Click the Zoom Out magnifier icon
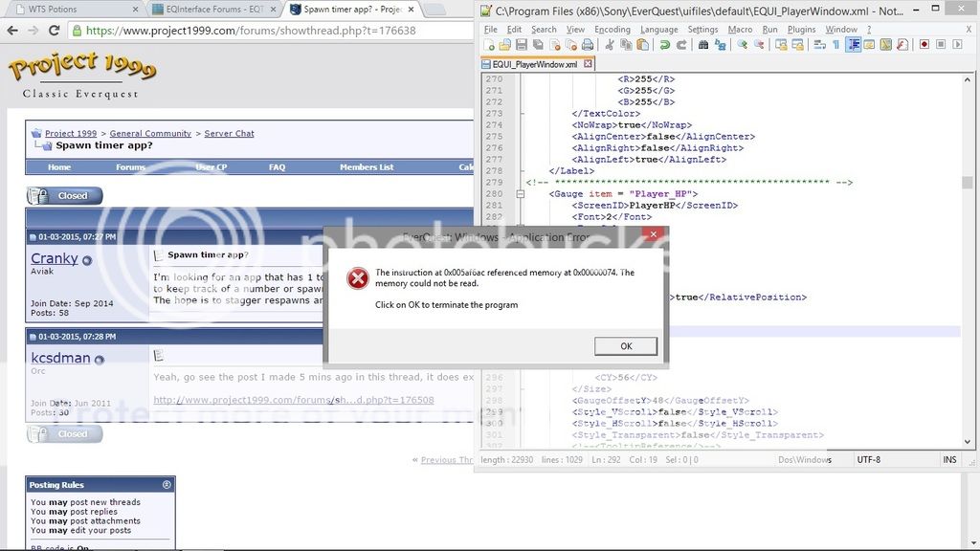 759,45
